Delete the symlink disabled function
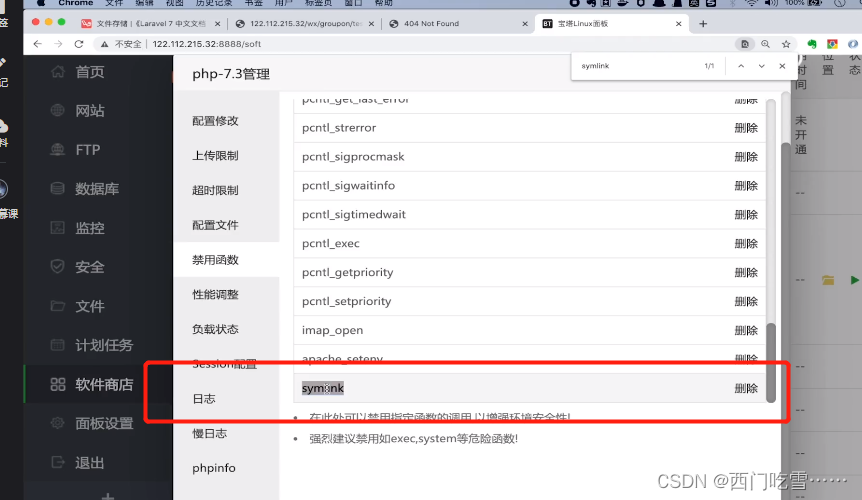Image resolution: width=862 pixels, height=500 pixels. coord(746,388)
